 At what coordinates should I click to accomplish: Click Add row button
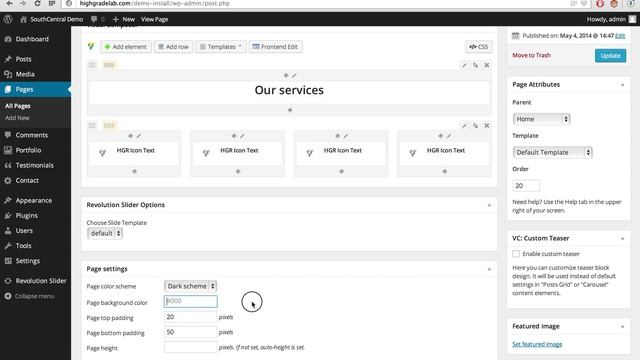[x=173, y=47]
